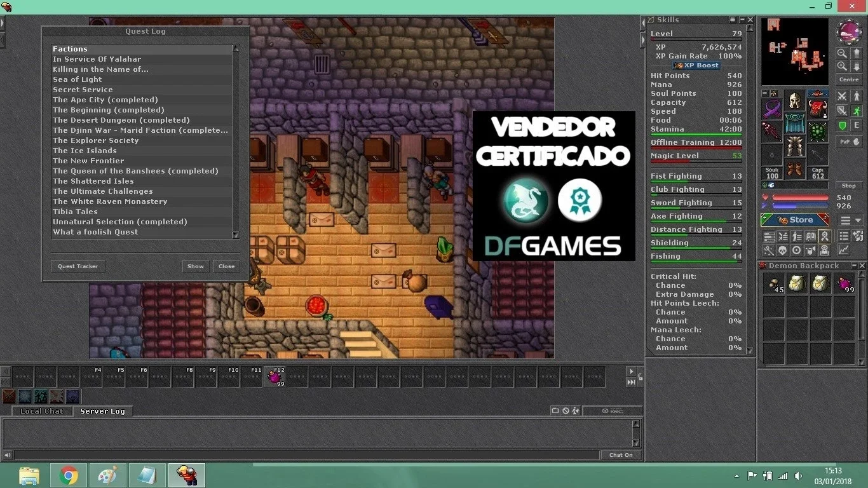Switch to the Local Chat tab

pos(41,411)
